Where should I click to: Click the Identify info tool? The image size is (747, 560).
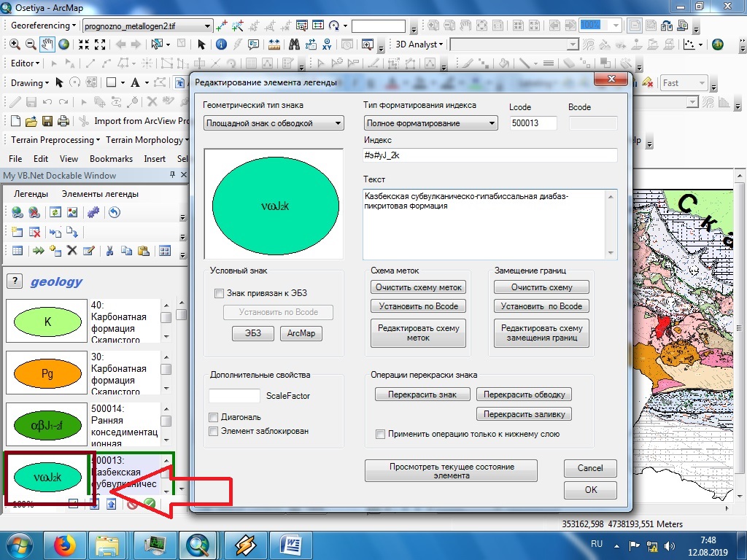pos(222,44)
